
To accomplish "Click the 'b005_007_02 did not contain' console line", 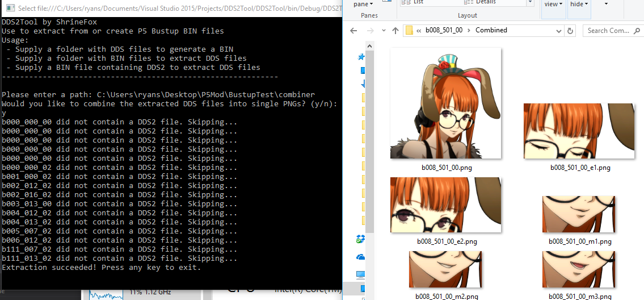I will coord(120,231).
